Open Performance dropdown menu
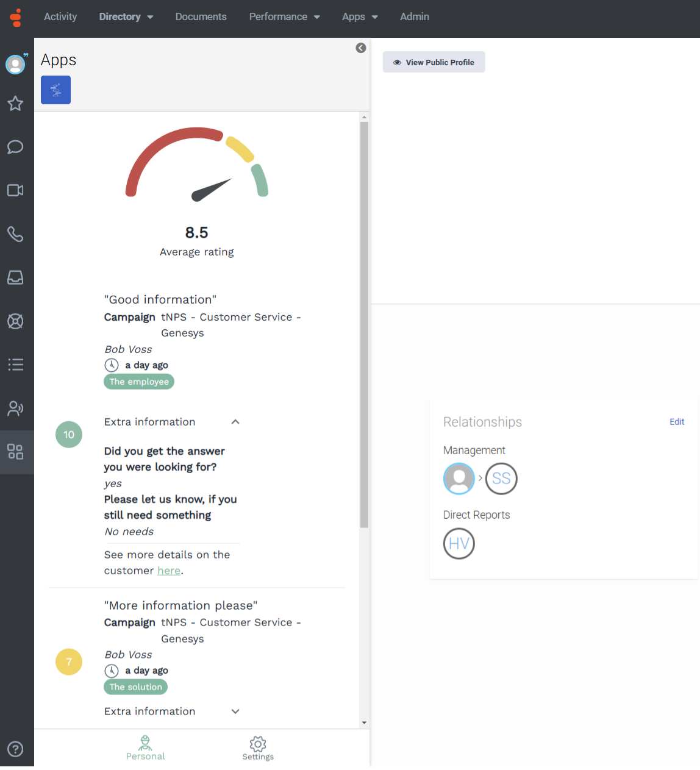 click(x=285, y=17)
